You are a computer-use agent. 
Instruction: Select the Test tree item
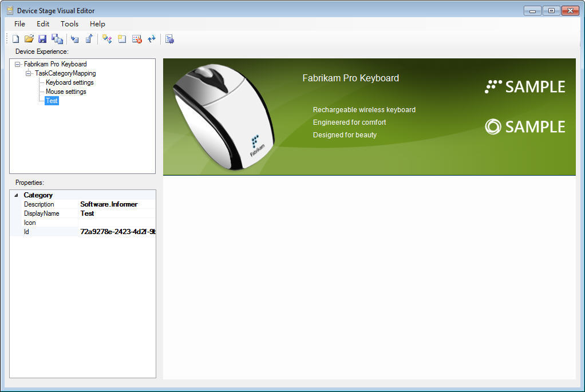[x=52, y=101]
